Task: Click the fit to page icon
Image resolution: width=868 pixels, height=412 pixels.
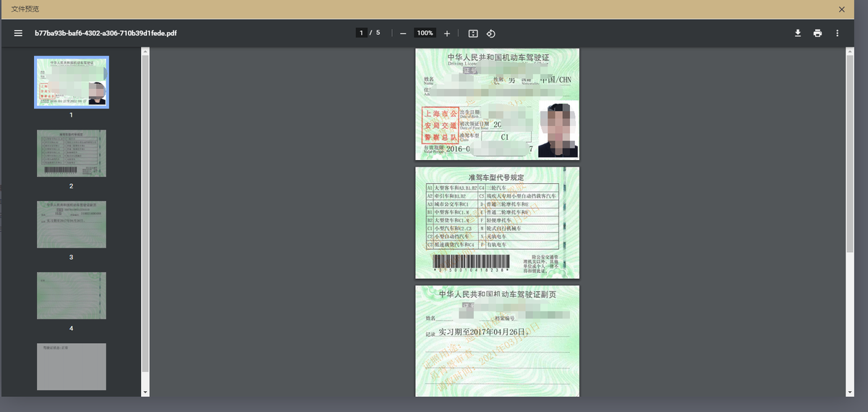Action: 473,33
